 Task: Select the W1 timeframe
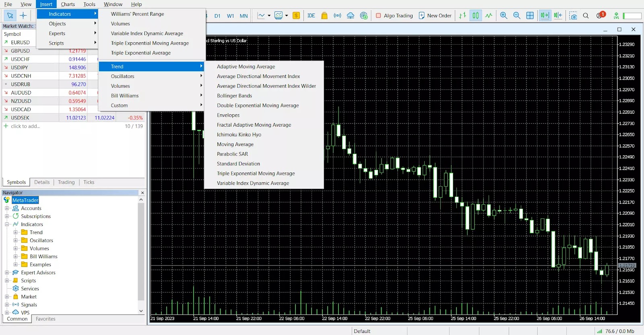tap(230, 16)
